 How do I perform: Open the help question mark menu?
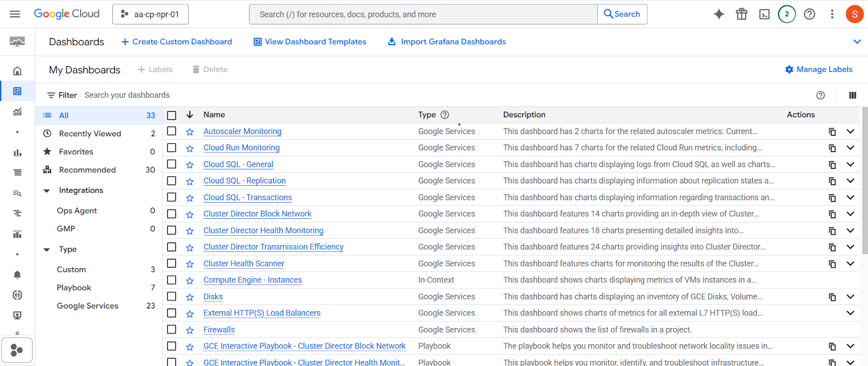(x=809, y=14)
